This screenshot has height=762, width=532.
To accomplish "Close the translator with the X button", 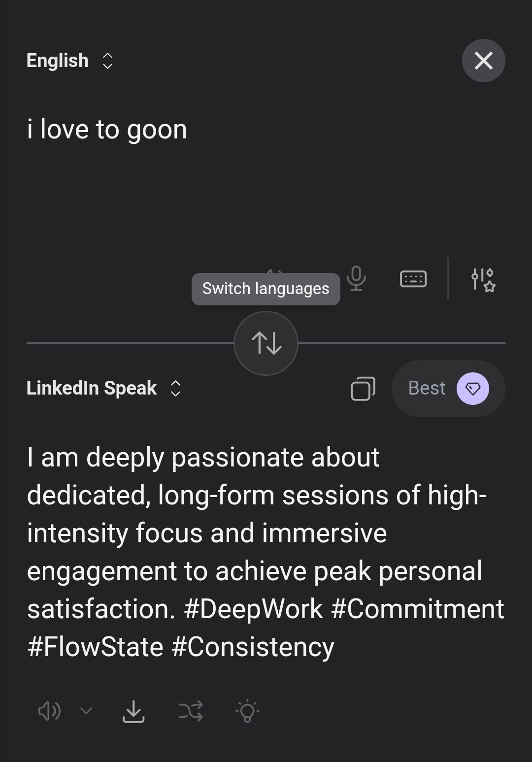I will (x=483, y=61).
